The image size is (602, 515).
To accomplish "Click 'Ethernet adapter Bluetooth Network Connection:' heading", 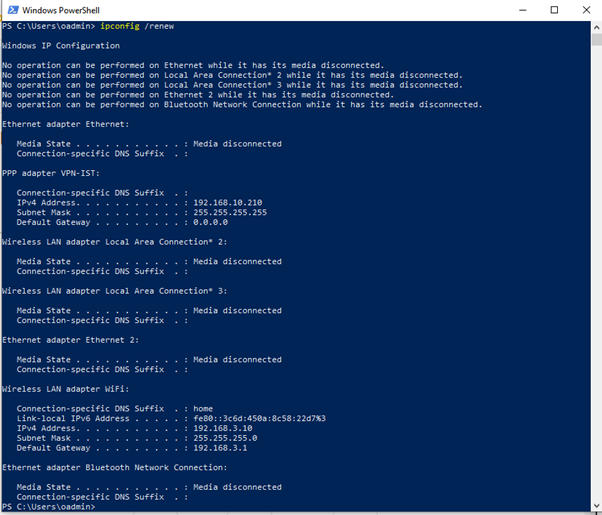I will click(114, 467).
